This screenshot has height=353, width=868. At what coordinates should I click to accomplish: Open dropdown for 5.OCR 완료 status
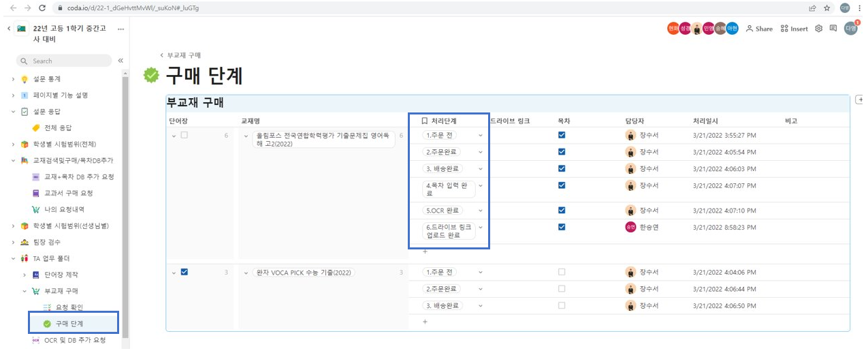(481, 211)
